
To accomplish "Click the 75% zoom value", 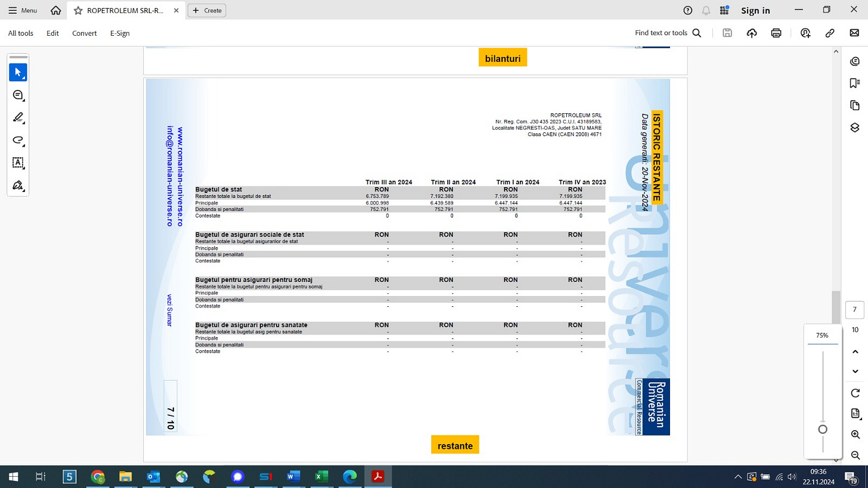I will (x=822, y=335).
